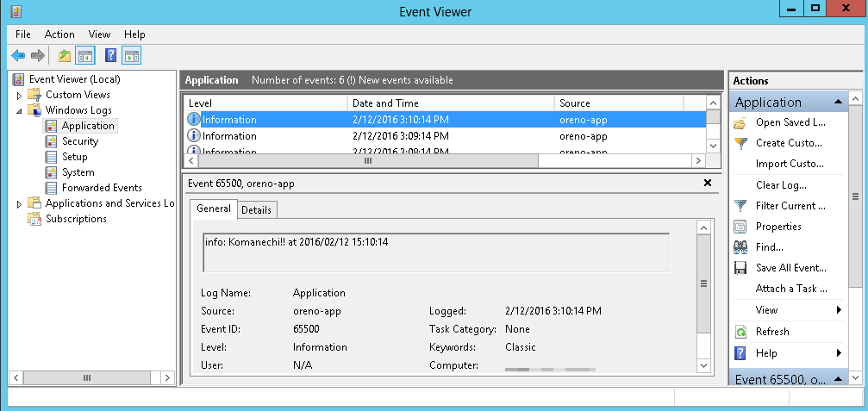The image size is (868, 411).
Task: Click the Actions pane vertical scrollbar thumb
Action: 855,196
